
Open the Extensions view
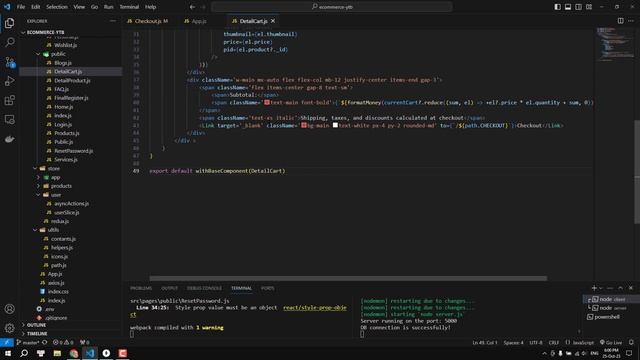10,100
